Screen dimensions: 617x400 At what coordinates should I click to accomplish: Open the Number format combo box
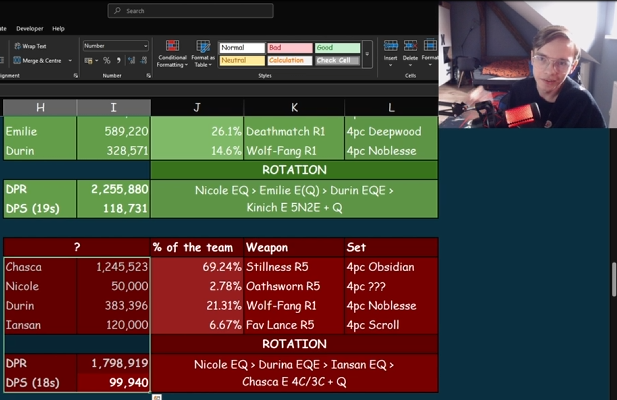coord(116,46)
